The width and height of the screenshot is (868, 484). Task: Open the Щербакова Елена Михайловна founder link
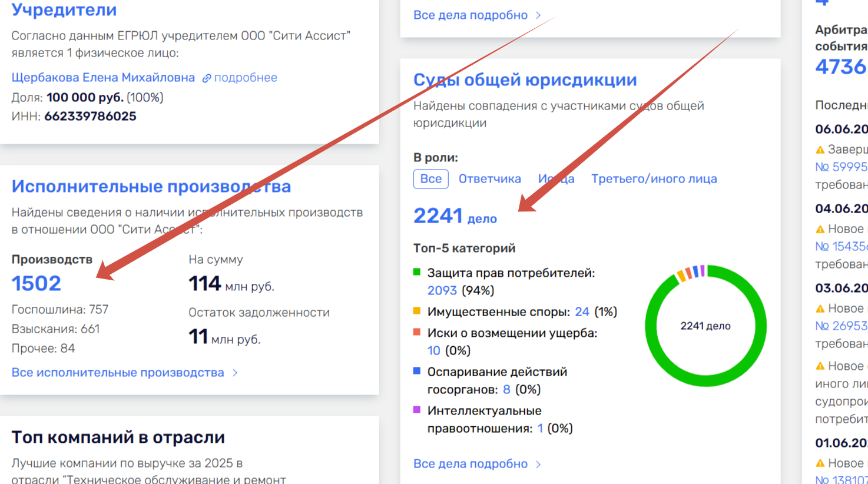pos(103,78)
